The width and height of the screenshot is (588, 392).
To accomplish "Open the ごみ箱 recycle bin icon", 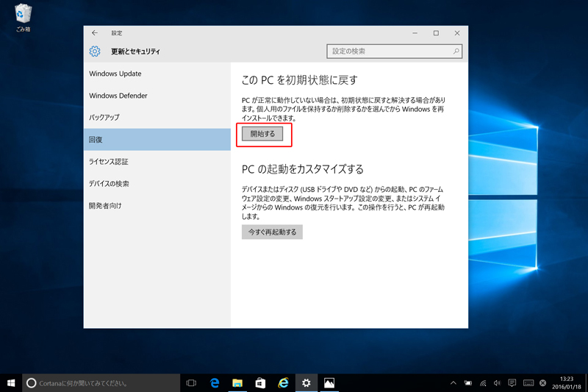I will click(24, 18).
